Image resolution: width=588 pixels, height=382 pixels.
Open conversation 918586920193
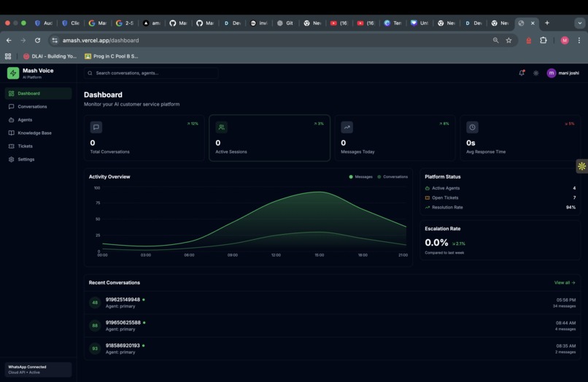click(332, 348)
